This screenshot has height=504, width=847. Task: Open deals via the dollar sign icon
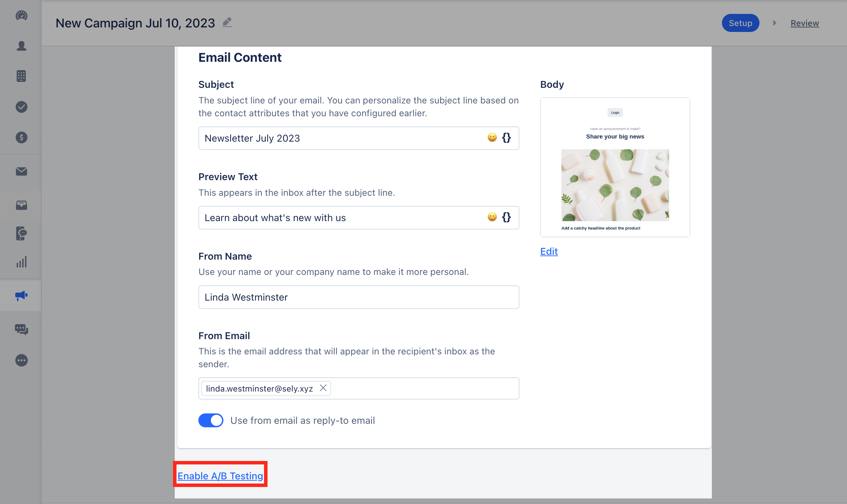click(21, 137)
